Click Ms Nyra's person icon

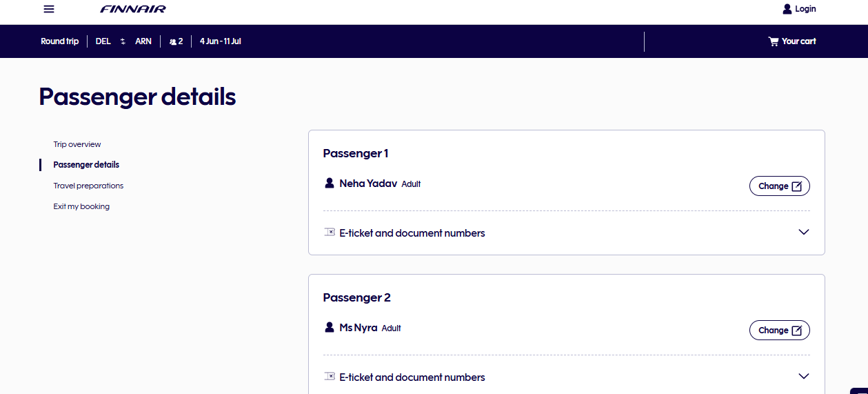[x=330, y=328]
